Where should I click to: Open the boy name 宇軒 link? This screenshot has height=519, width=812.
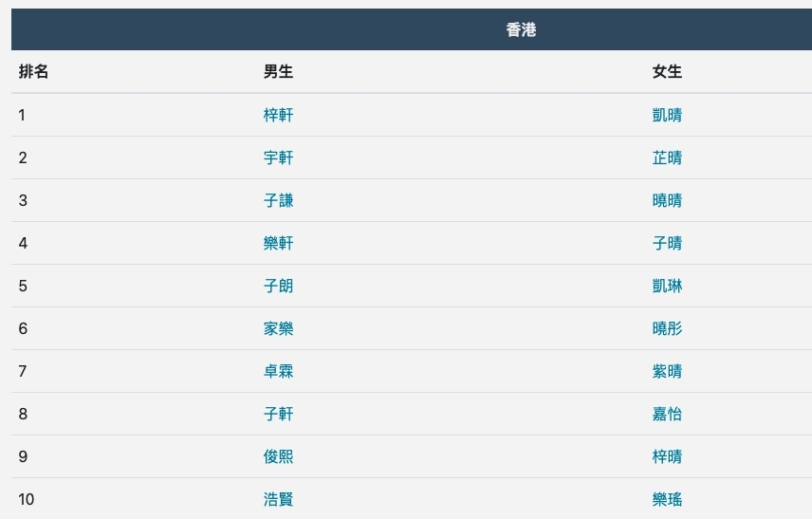(x=278, y=158)
